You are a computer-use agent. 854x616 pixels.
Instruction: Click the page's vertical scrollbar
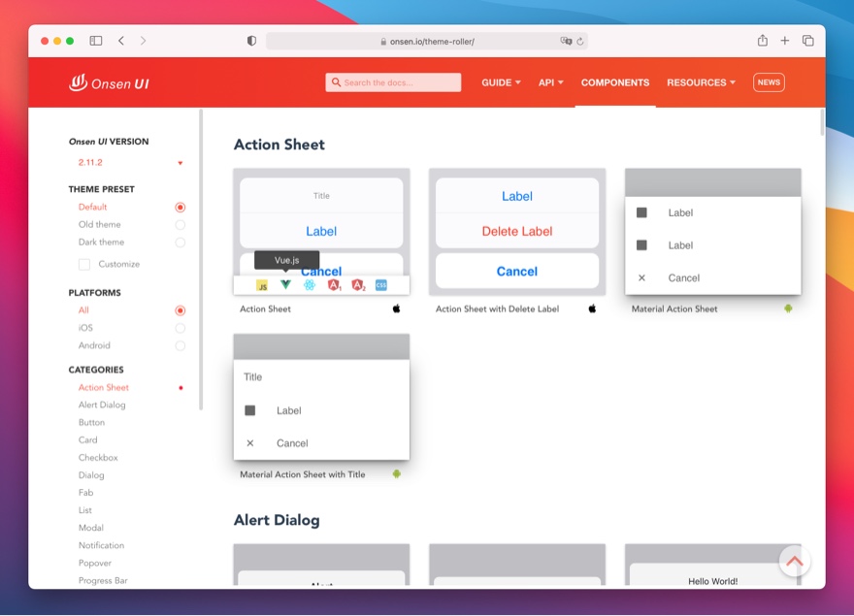(822, 122)
